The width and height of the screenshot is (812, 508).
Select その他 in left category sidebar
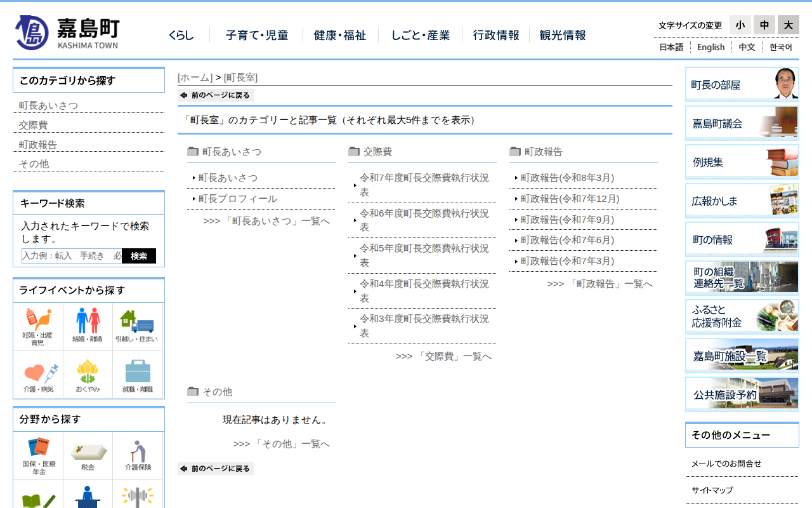(x=34, y=164)
